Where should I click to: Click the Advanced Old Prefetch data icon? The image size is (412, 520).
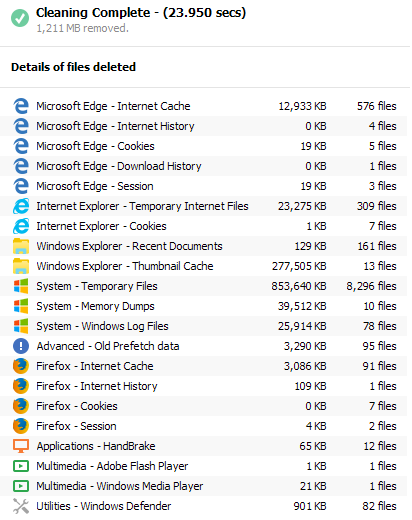(x=21, y=346)
